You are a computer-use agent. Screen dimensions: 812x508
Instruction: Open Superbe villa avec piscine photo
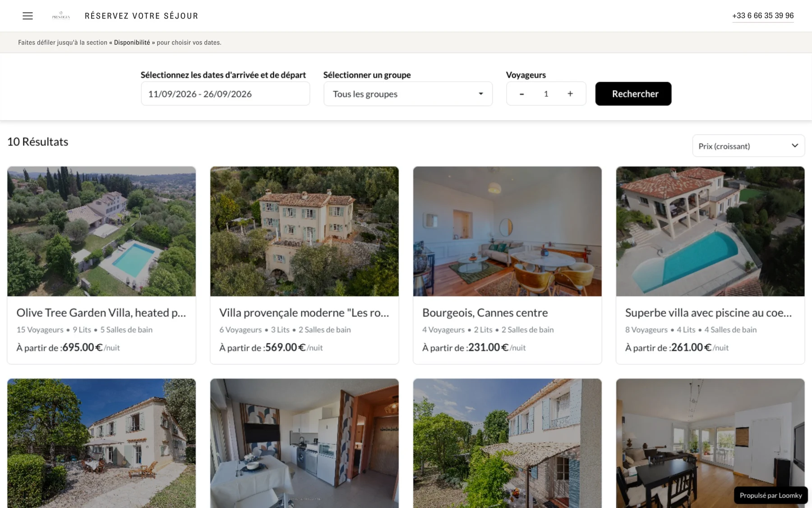[710, 231]
